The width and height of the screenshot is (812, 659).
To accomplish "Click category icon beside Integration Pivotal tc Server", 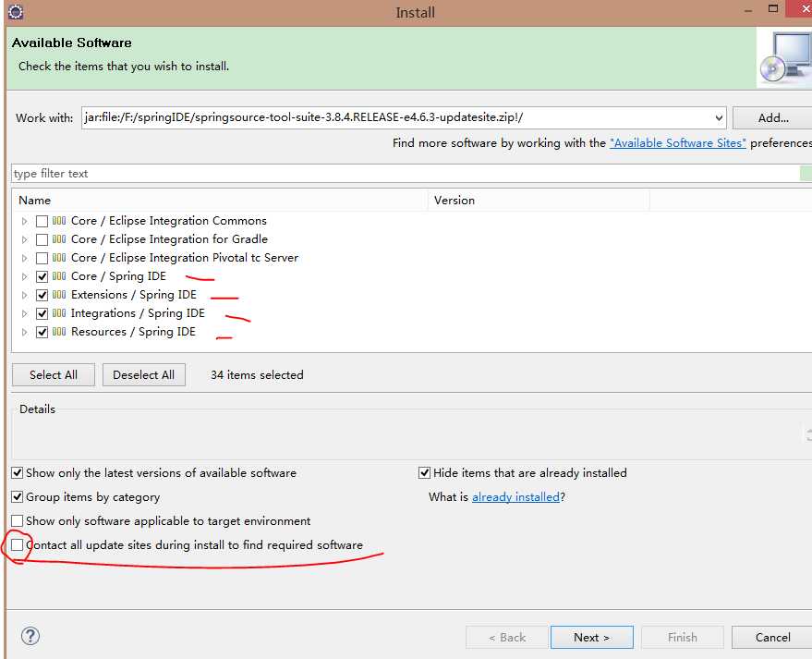I will click(x=59, y=258).
